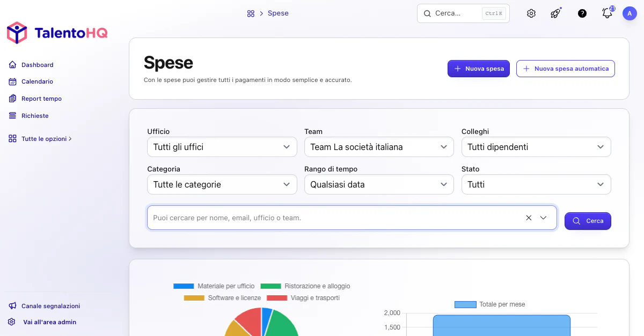This screenshot has width=644, height=336.
Task: Focus the name, email, ufficio search field
Action: 352,218
